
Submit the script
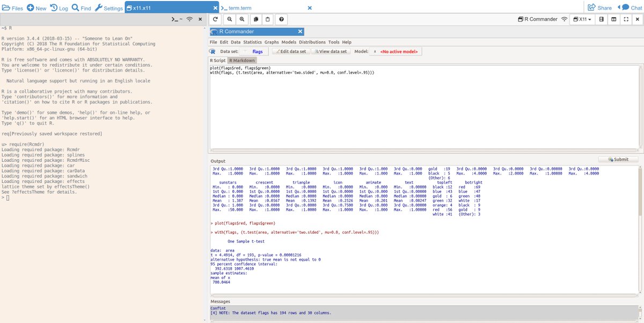618,159
